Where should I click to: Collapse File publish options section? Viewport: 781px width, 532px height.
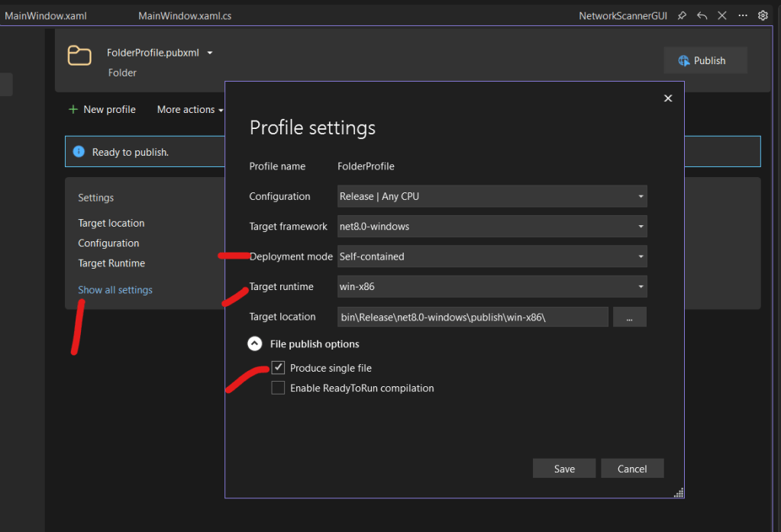255,344
